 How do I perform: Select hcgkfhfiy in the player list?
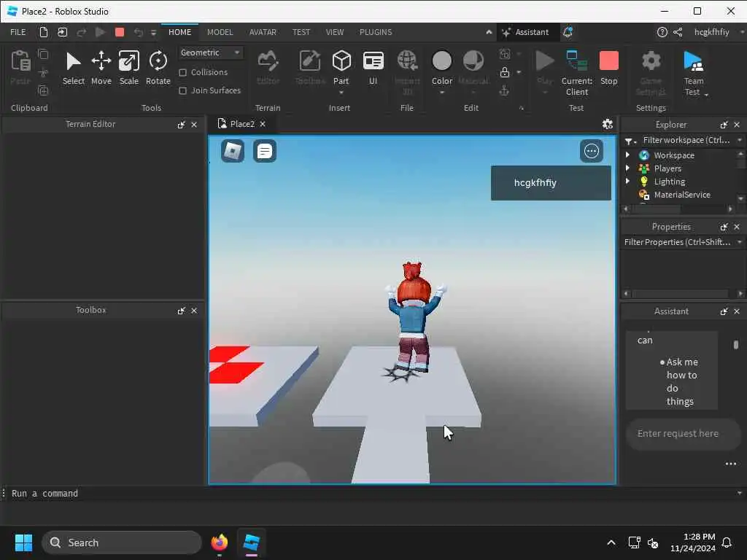(x=551, y=183)
